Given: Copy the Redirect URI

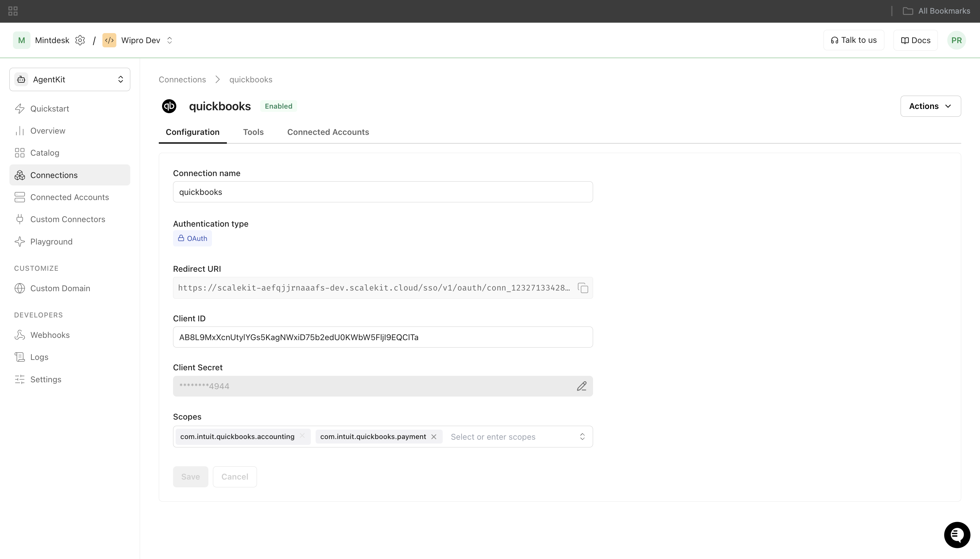Looking at the screenshot, I should pyautogui.click(x=583, y=288).
